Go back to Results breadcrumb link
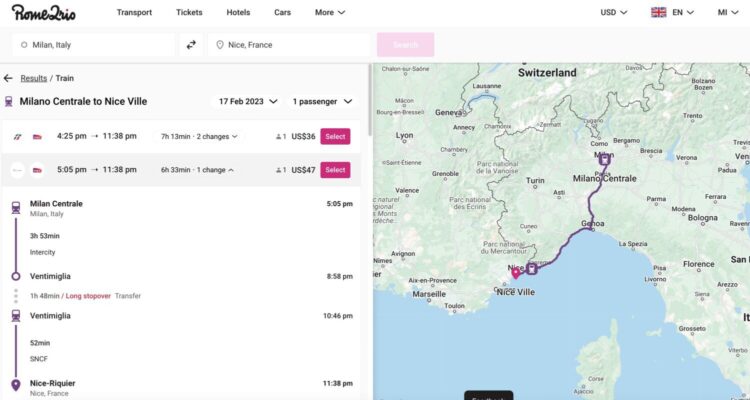The image size is (750, 400). tap(33, 78)
